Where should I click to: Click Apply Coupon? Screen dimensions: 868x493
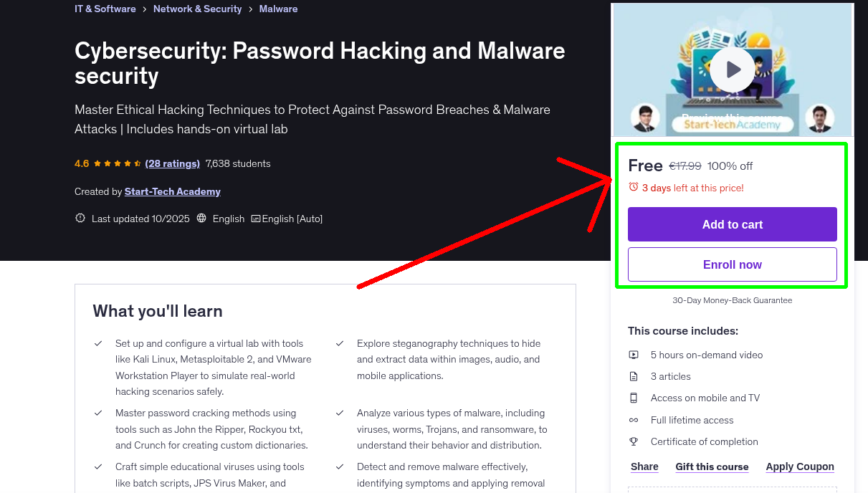click(x=800, y=466)
